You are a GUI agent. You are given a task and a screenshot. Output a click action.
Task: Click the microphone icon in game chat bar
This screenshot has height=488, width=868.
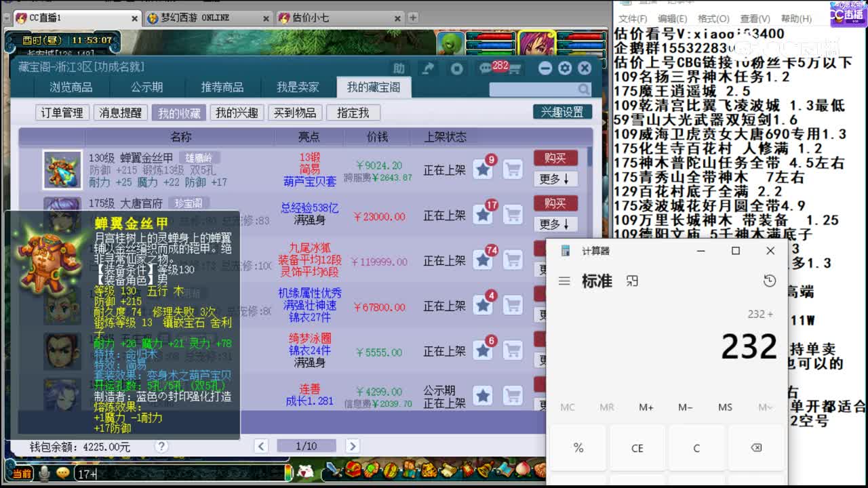pos(45,473)
